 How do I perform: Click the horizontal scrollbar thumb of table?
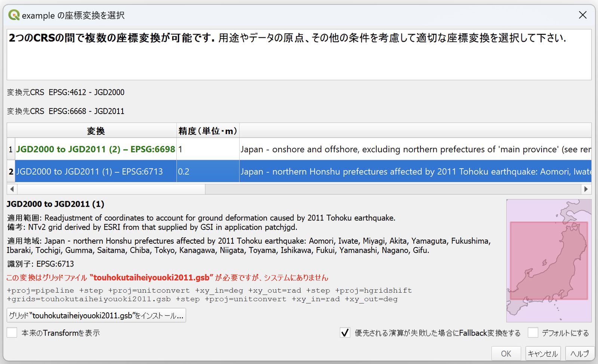click(111, 189)
